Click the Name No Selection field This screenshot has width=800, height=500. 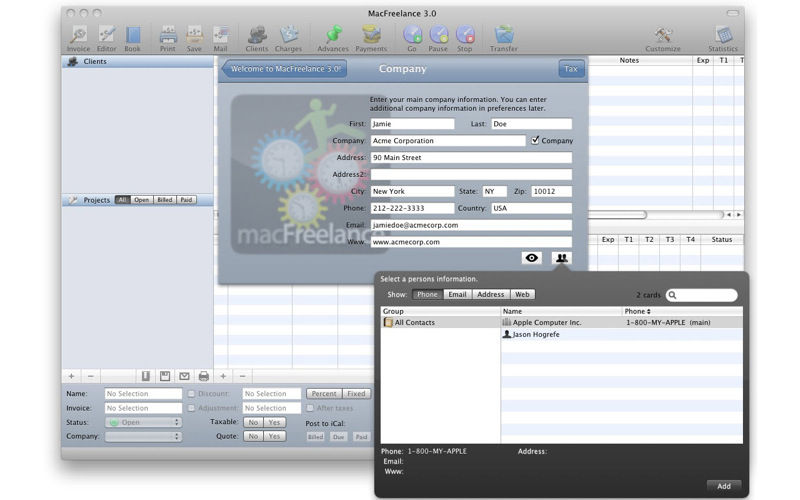[143, 393]
